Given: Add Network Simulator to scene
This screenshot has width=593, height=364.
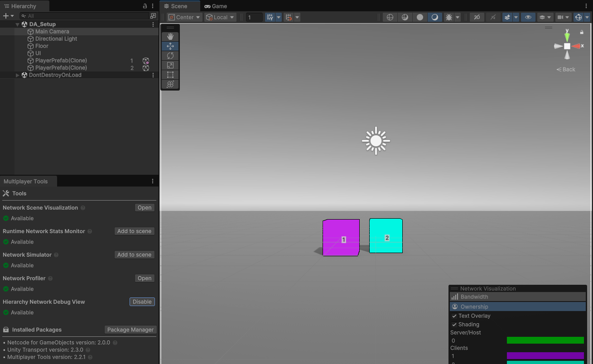Looking at the screenshot, I should [134, 255].
